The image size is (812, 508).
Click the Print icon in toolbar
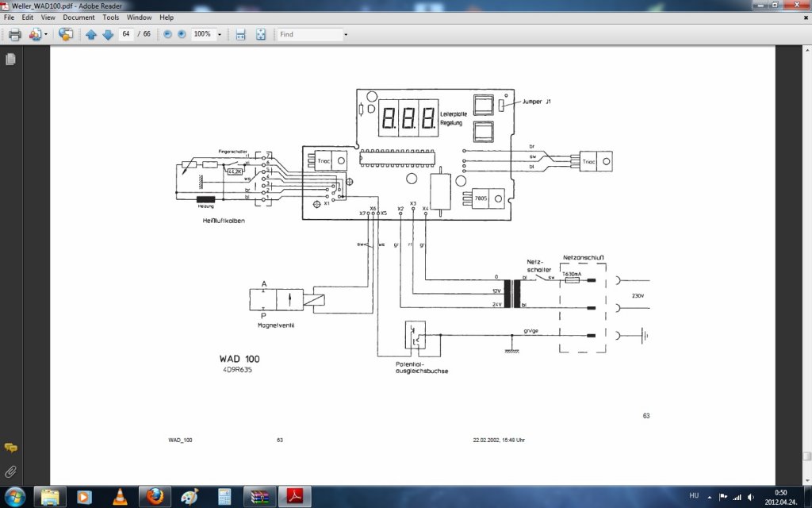[x=14, y=35]
